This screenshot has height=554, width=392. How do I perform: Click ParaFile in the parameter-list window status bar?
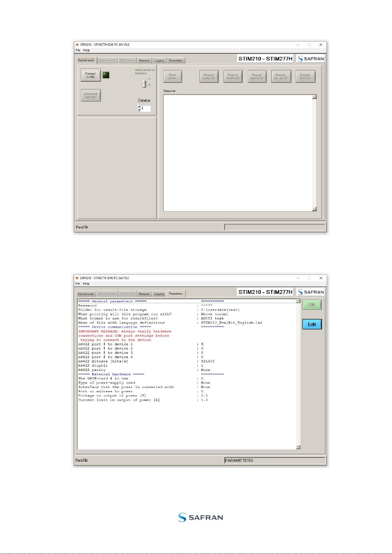[x=82, y=460]
